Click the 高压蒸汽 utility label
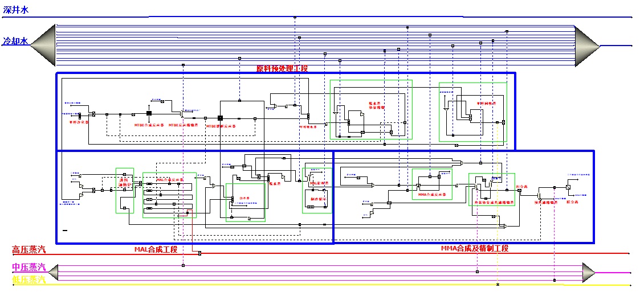The width and height of the screenshot is (644, 292). [29, 249]
